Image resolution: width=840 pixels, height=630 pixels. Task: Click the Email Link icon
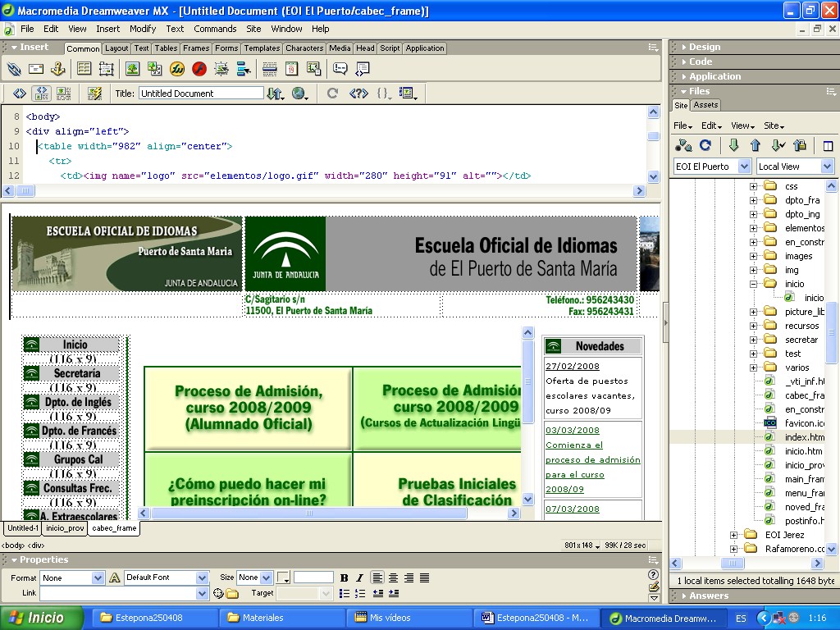click(36, 69)
